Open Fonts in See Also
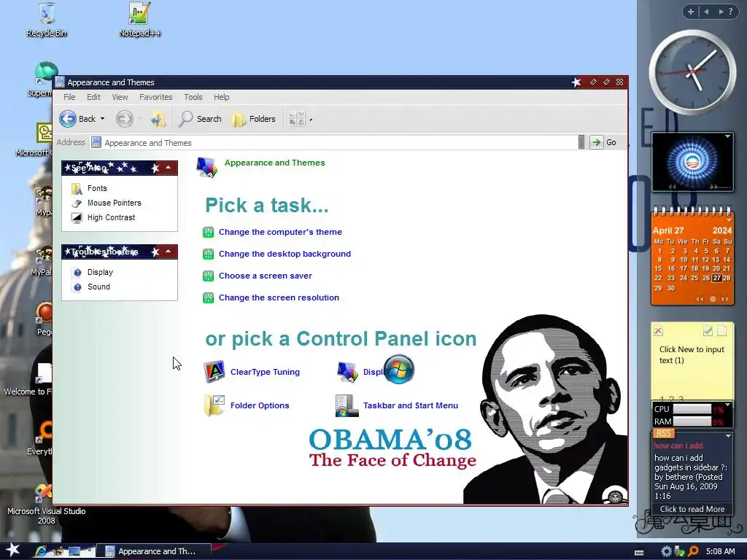The width and height of the screenshot is (747, 560). coord(90,189)
